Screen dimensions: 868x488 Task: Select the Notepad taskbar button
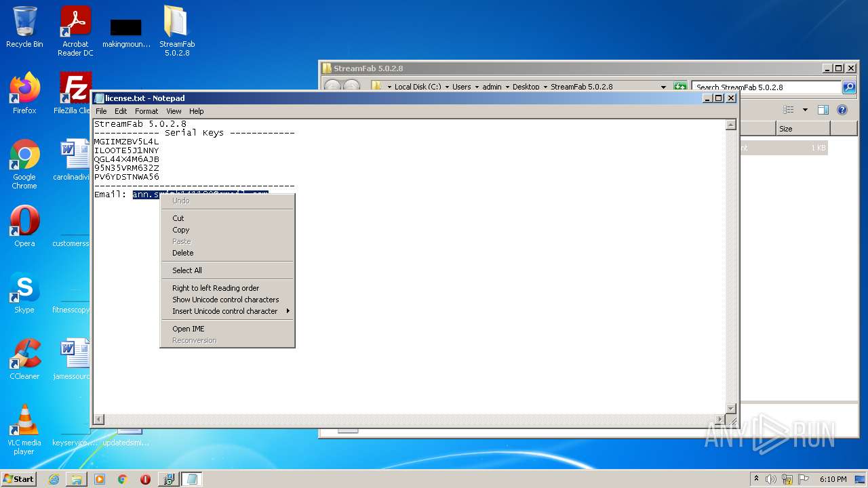click(191, 479)
